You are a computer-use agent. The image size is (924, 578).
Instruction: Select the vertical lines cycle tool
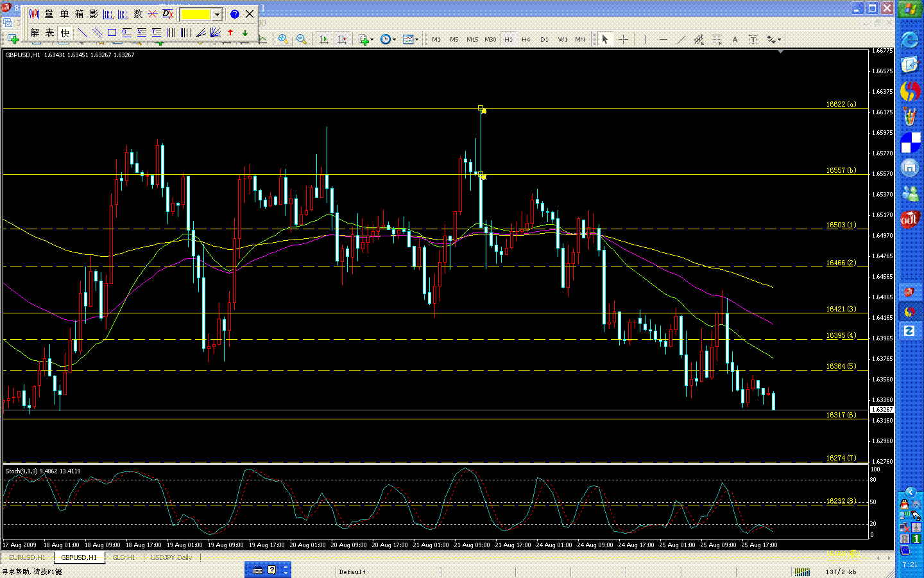point(171,33)
